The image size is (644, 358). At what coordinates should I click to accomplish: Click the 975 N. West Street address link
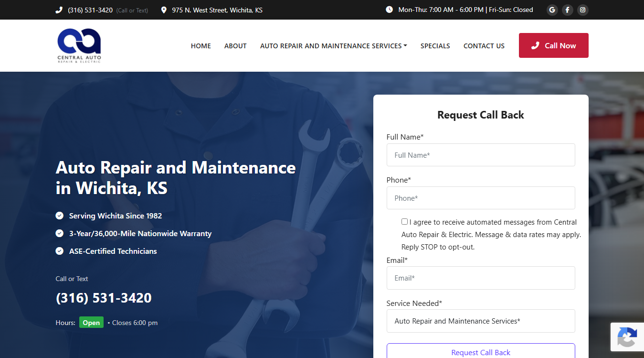point(217,10)
